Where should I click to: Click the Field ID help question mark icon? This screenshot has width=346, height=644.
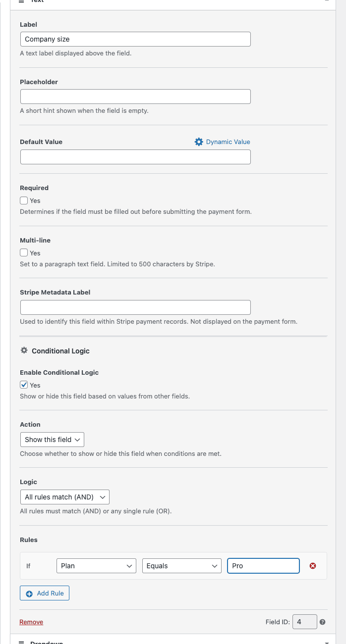coord(322,622)
